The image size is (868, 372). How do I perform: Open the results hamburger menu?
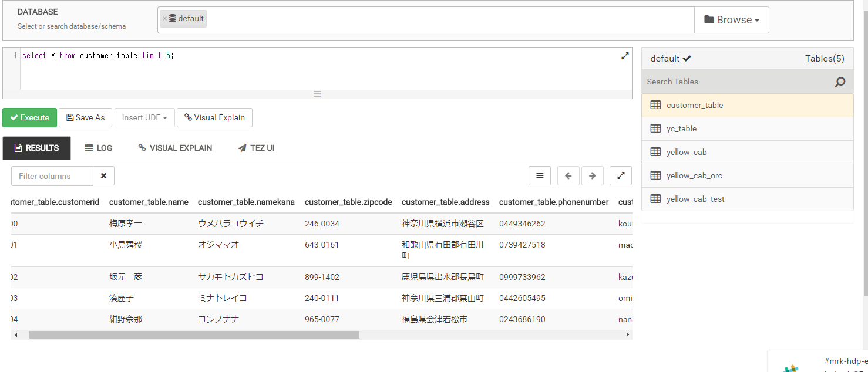tap(540, 175)
